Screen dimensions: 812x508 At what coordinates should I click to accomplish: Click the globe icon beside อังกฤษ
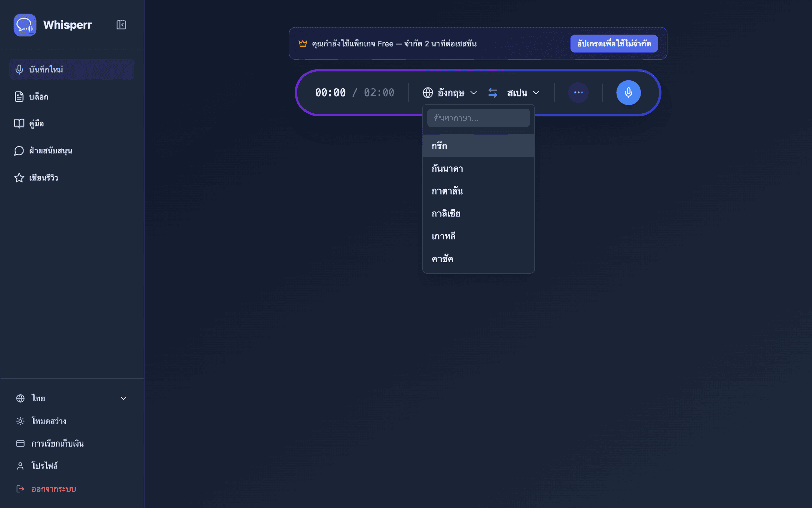click(428, 92)
